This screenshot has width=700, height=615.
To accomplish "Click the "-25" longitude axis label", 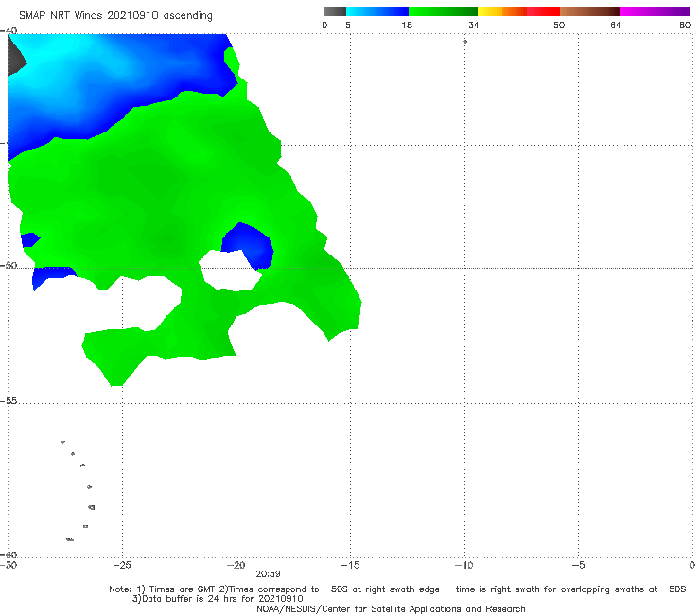I will coord(122,565).
